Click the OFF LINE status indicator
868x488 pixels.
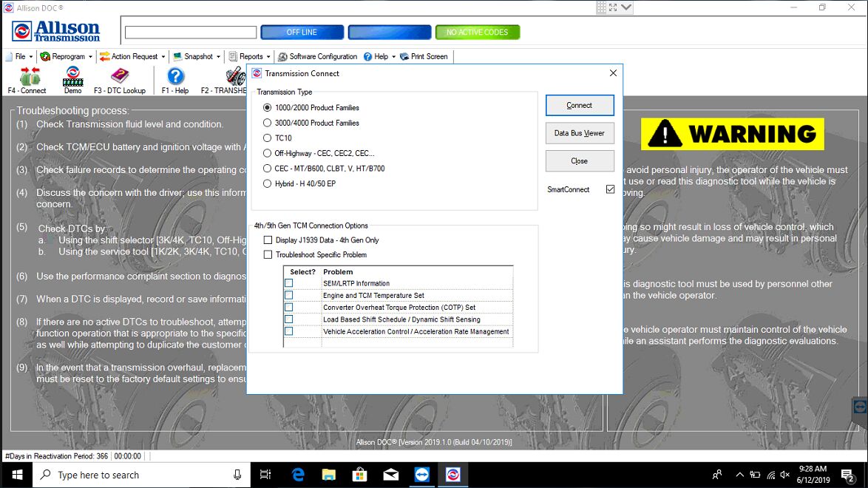tap(302, 32)
